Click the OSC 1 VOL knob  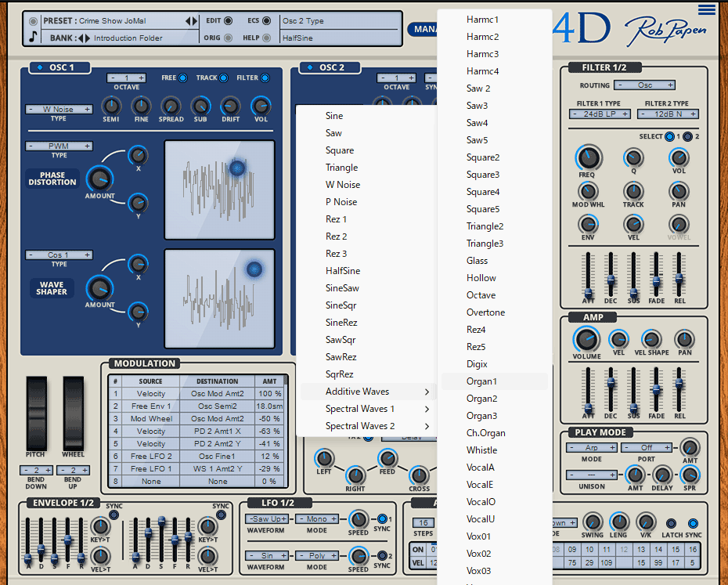pos(261,106)
